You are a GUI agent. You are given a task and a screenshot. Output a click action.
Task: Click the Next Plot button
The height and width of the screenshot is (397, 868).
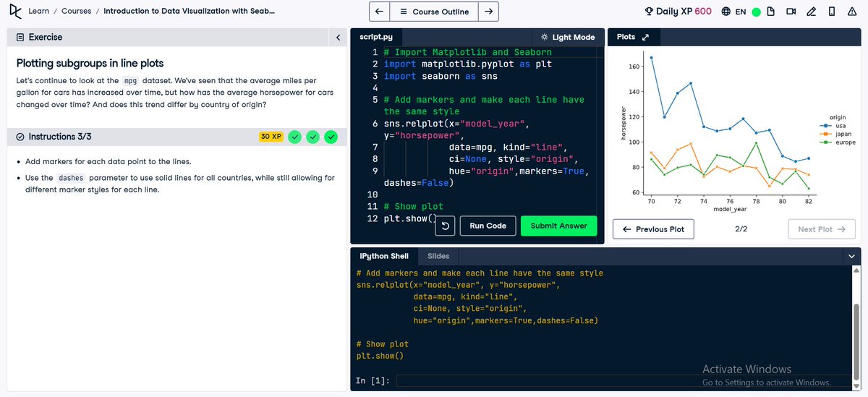pos(822,229)
